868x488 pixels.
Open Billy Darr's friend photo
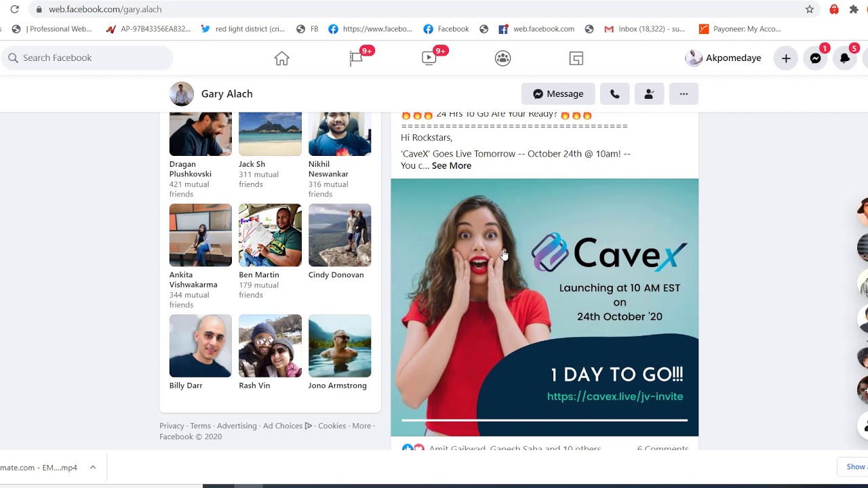tap(201, 346)
